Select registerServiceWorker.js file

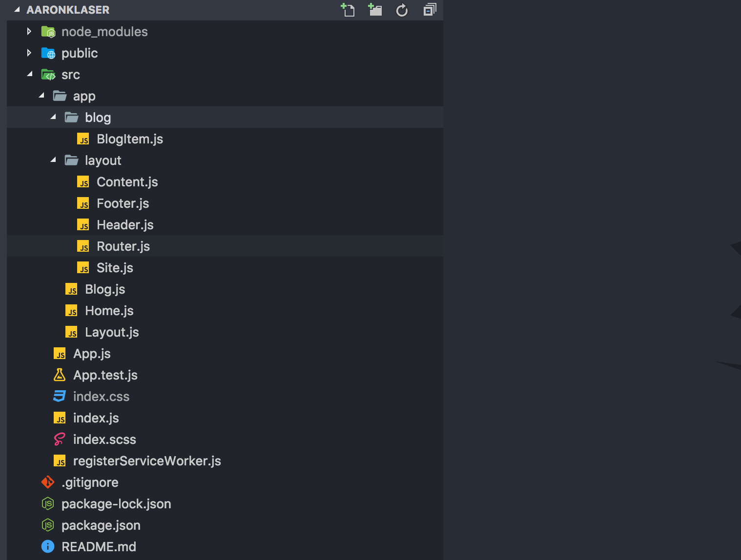[x=147, y=461]
